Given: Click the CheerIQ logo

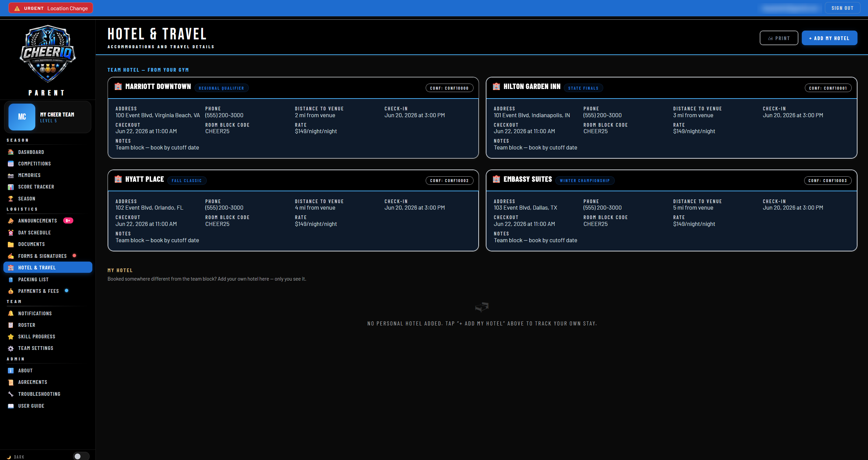Looking at the screenshot, I should click(48, 54).
